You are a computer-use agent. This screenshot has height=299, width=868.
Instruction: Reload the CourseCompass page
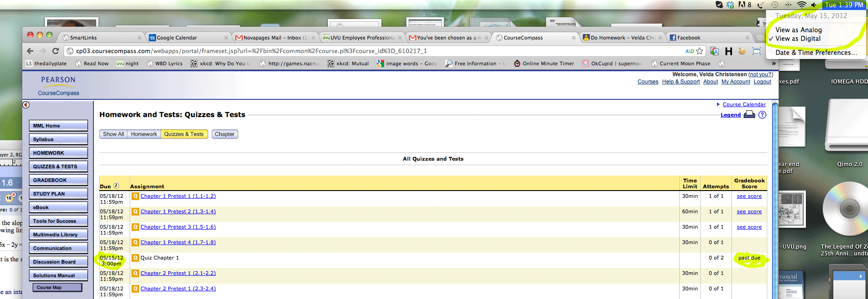pyautogui.click(x=55, y=51)
